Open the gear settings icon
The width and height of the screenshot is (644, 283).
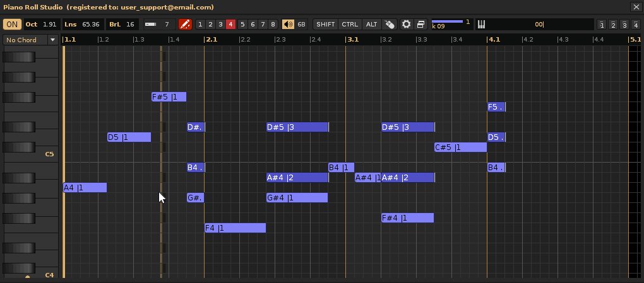[407, 25]
